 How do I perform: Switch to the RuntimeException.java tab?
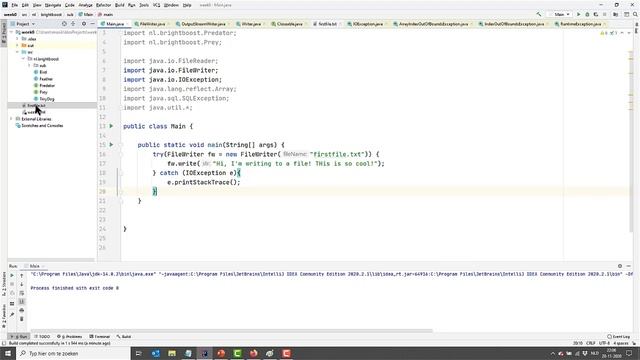(580, 24)
